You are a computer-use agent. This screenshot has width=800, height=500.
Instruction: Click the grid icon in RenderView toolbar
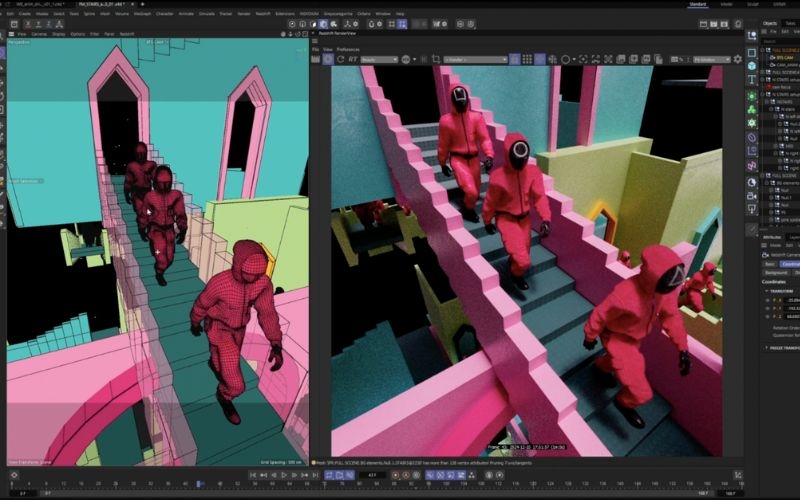[527, 59]
